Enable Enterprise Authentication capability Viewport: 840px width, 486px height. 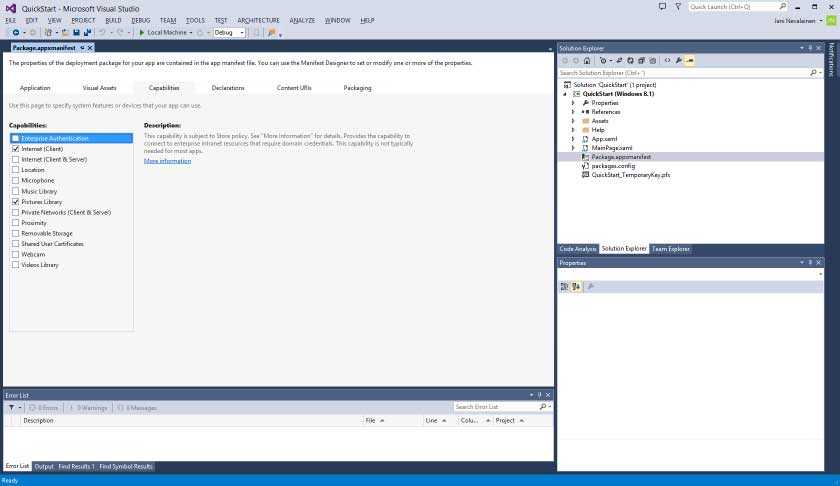click(16, 138)
